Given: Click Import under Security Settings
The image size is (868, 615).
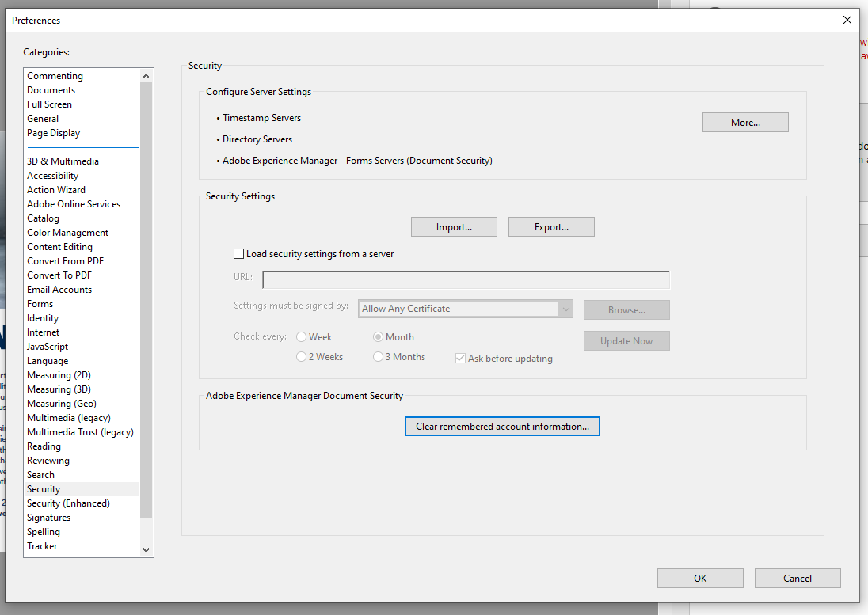Looking at the screenshot, I should tap(454, 226).
